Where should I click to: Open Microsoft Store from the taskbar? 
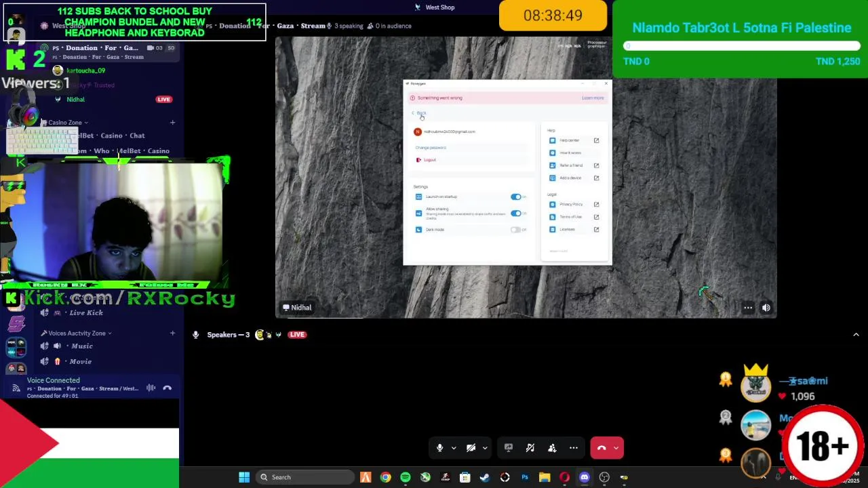pyautogui.click(x=465, y=477)
